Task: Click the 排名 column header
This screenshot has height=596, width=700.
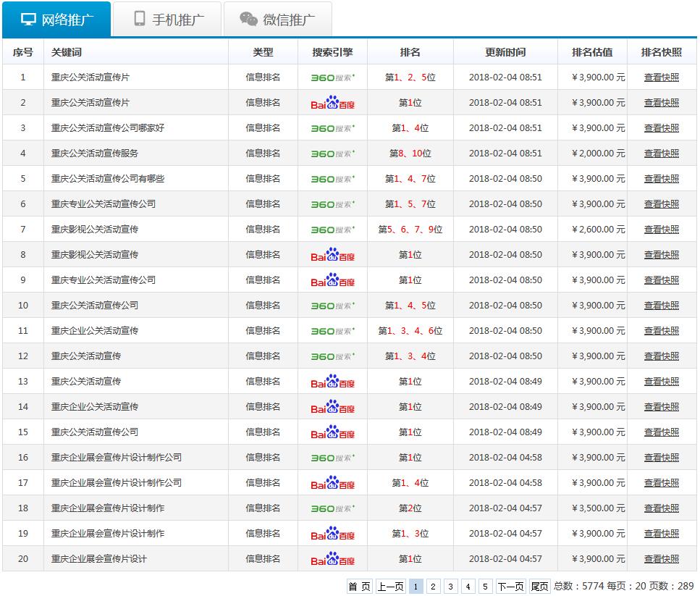Action: (410, 52)
